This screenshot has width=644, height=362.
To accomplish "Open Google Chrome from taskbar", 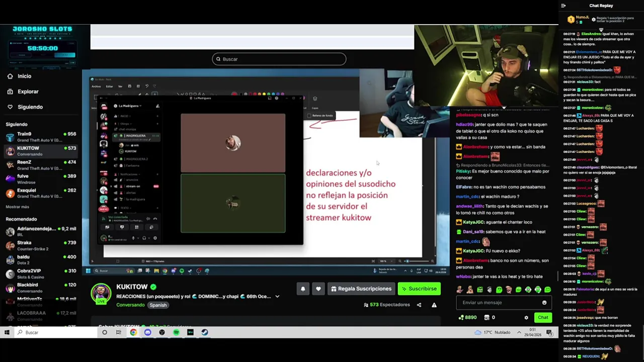I will tap(133, 332).
